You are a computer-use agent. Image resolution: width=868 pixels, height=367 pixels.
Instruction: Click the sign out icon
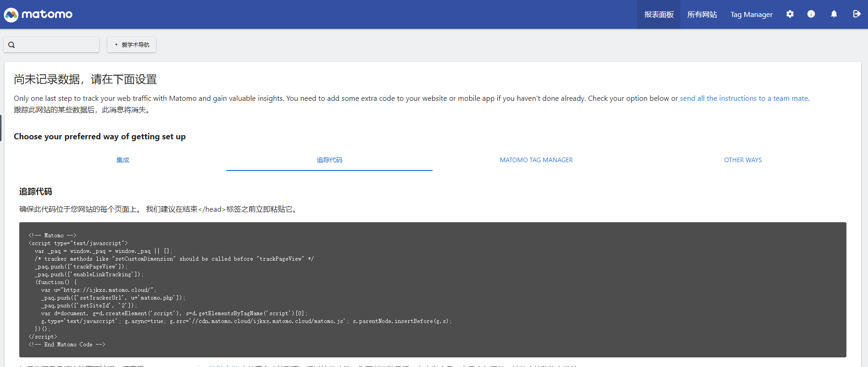pos(857,14)
